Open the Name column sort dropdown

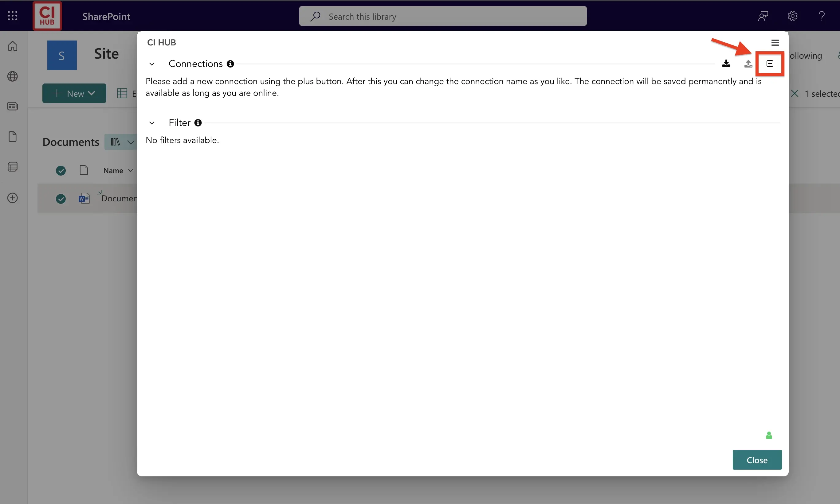click(x=131, y=170)
